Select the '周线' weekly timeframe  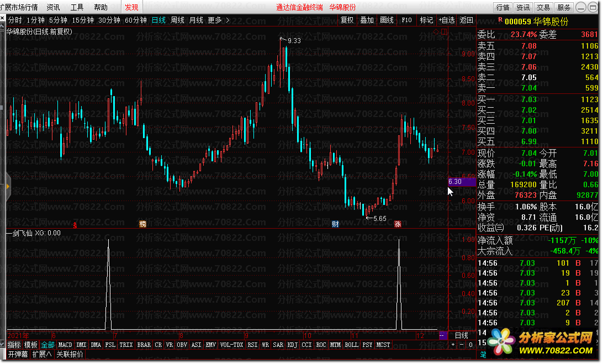177,20
